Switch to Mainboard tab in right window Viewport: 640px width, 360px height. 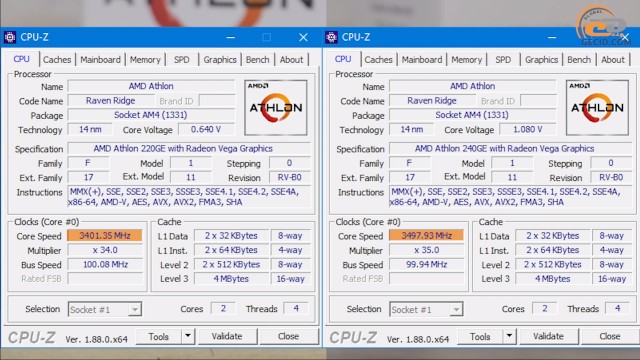(x=422, y=60)
